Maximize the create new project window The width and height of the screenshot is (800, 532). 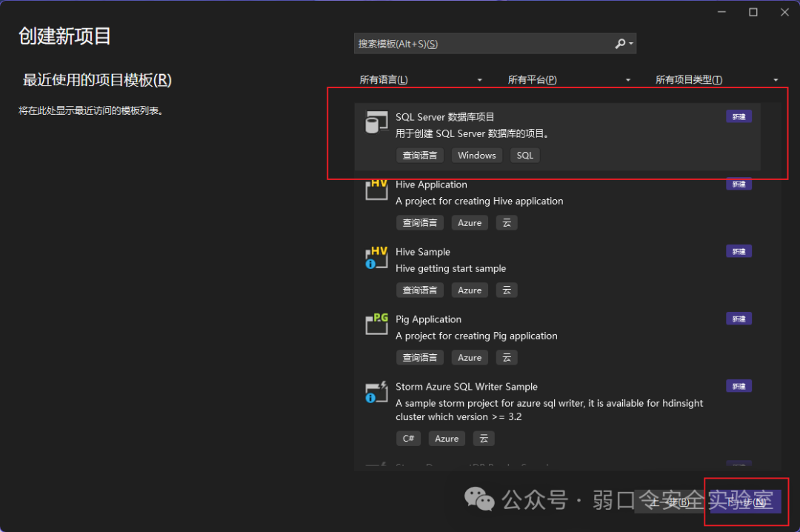click(753, 13)
